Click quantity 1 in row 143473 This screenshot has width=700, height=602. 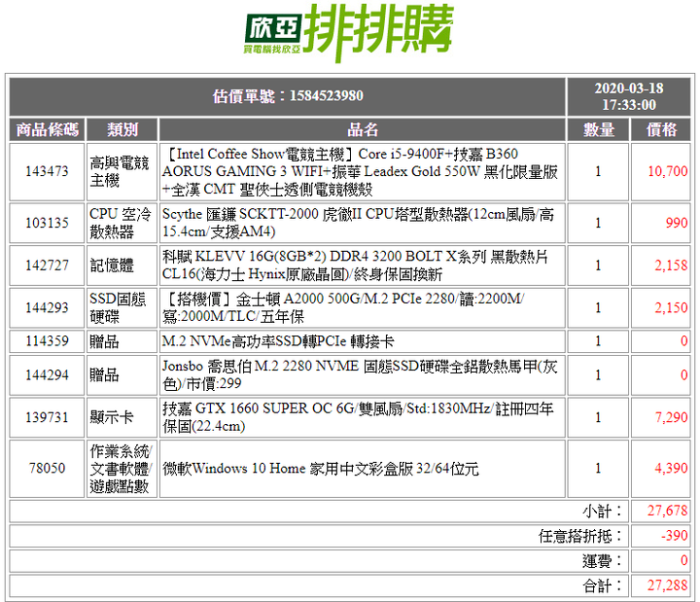pyautogui.click(x=598, y=171)
